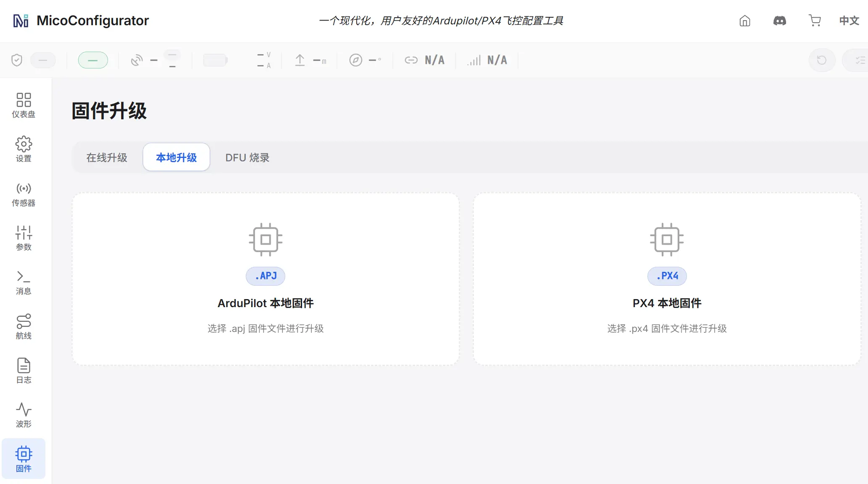Switch to 本地升级 tab
The height and width of the screenshot is (484, 868).
[x=176, y=157]
